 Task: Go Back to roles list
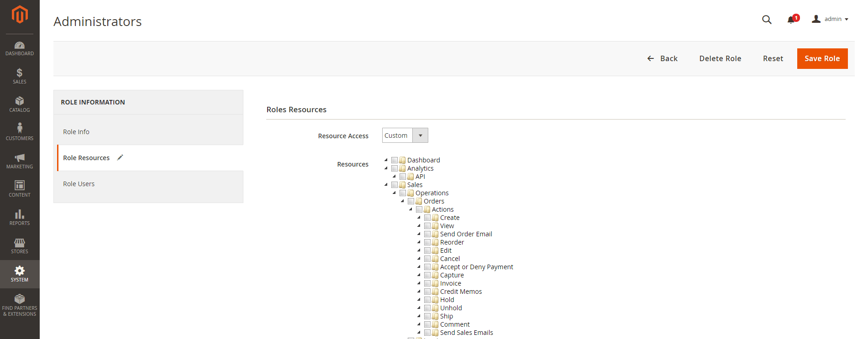(663, 58)
